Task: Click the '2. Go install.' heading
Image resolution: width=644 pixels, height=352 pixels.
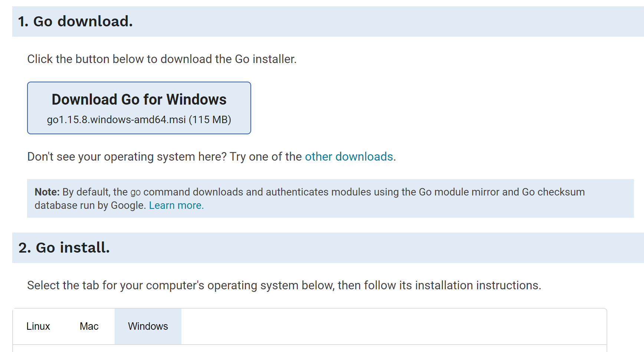Action: click(x=64, y=248)
